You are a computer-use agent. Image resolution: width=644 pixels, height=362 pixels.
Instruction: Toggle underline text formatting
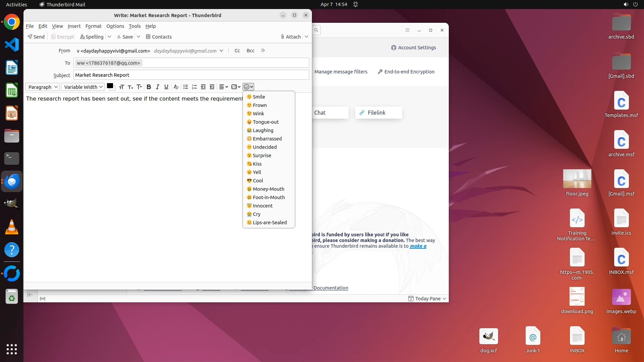tap(166, 87)
